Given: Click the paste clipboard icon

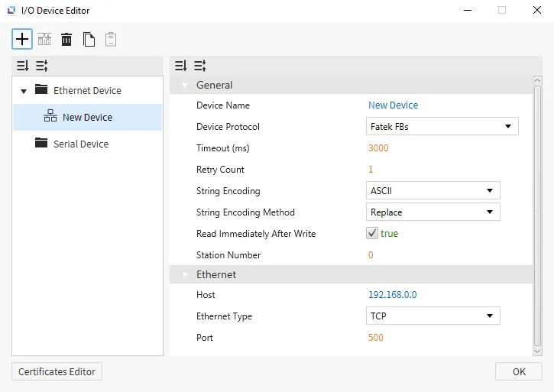Looking at the screenshot, I should 111,40.
